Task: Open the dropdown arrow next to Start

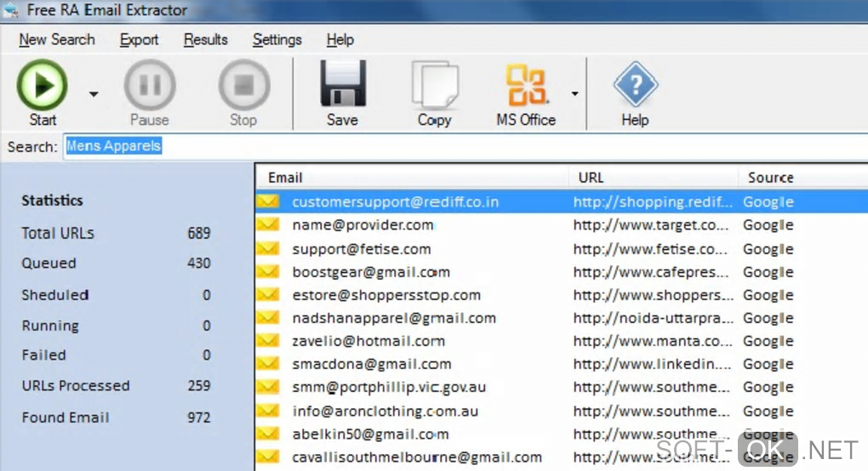Action: [94, 94]
